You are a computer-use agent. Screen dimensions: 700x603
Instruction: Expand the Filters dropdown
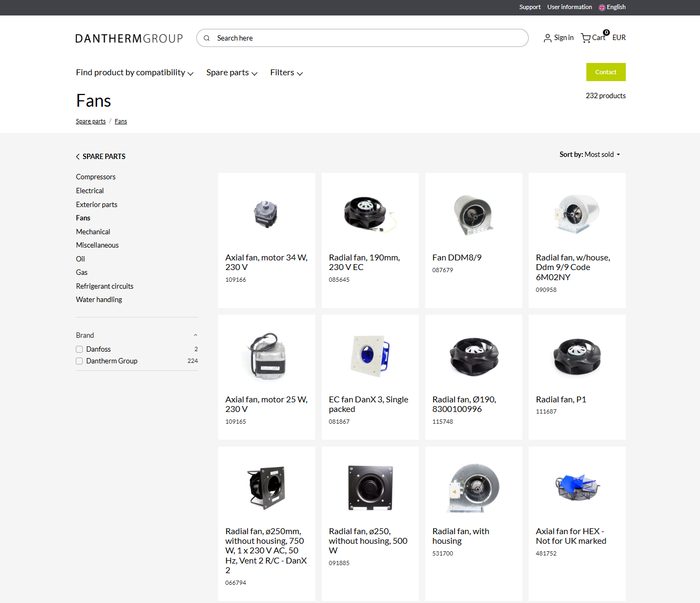coord(287,73)
